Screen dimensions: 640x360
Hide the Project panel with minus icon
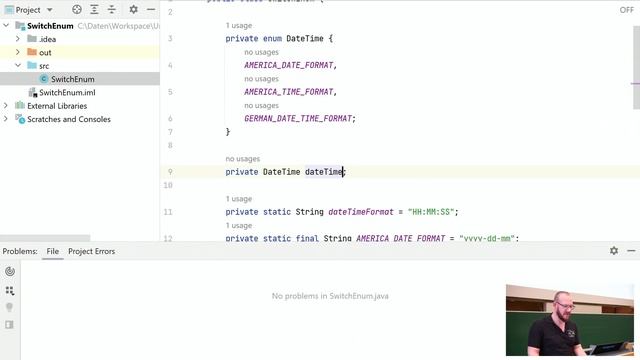[151, 9]
